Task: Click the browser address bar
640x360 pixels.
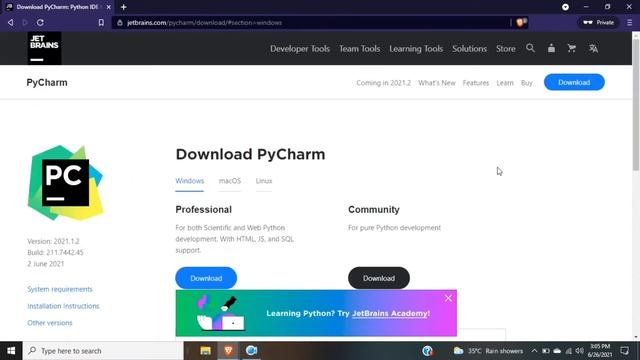Action: (x=310, y=22)
